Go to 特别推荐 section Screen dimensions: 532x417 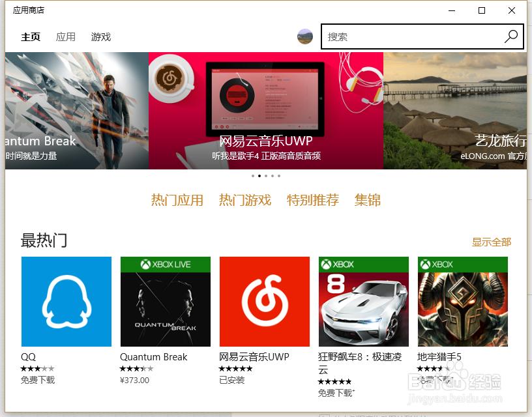pyautogui.click(x=313, y=200)
